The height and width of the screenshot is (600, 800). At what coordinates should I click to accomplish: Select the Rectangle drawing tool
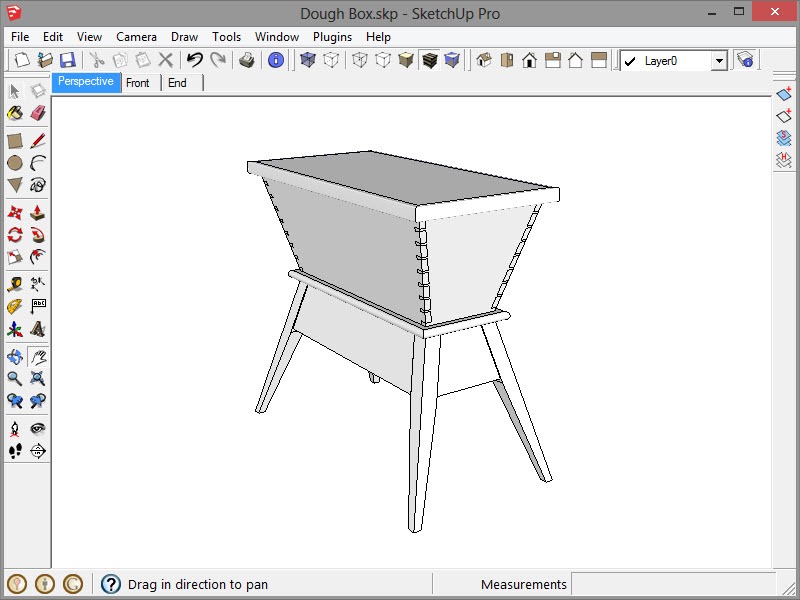(15, 141)
